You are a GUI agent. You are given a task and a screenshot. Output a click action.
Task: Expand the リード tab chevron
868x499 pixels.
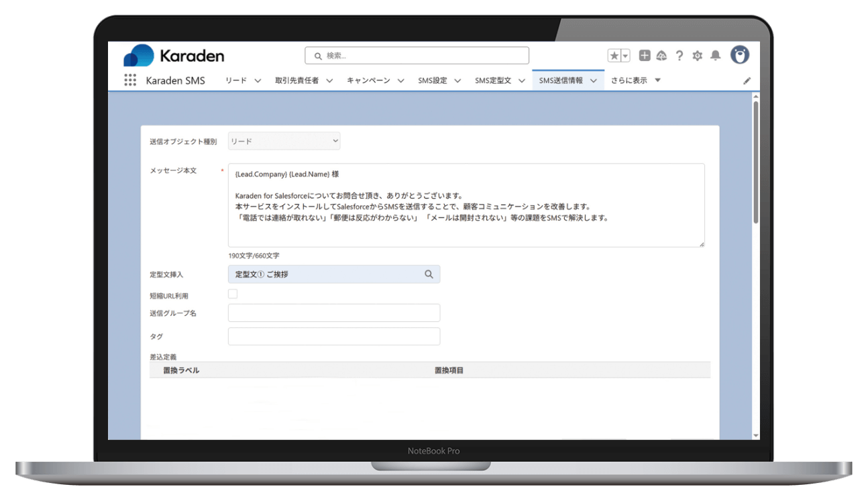258,80
